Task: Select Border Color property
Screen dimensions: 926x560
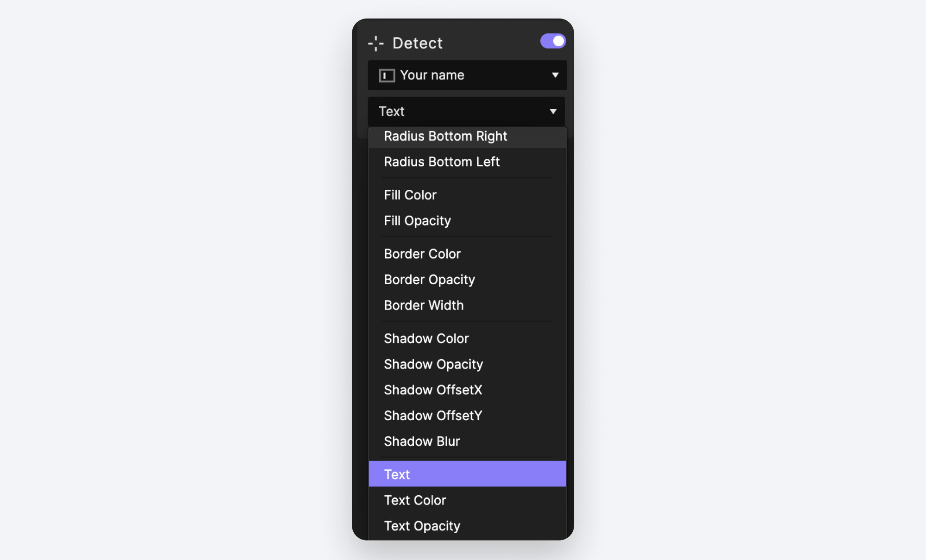Action: click(422, 254)
